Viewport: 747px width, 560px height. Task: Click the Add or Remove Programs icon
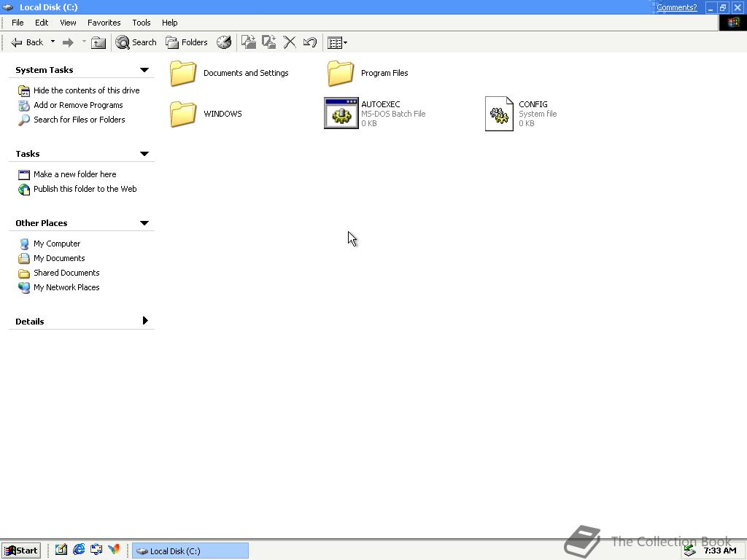pos(24,105)
